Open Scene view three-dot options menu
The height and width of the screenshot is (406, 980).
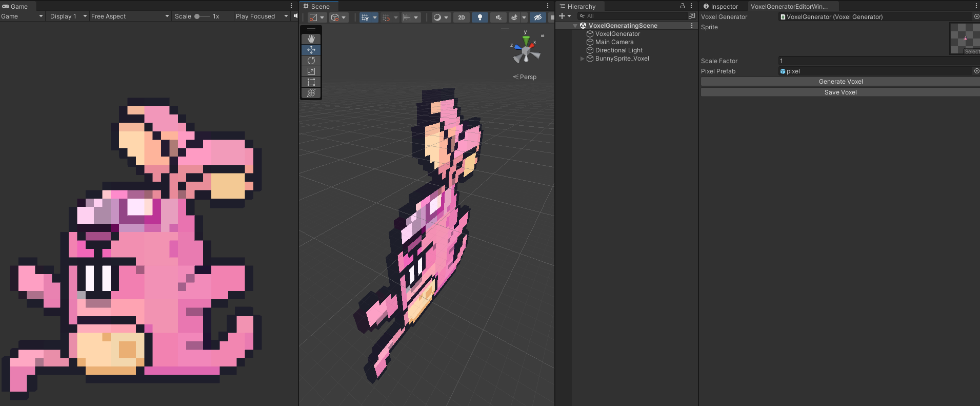click(548, 6)
